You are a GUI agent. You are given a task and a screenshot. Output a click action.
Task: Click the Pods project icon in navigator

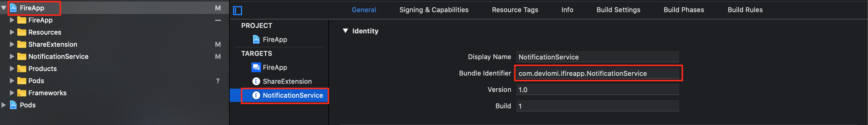point(14,105)
